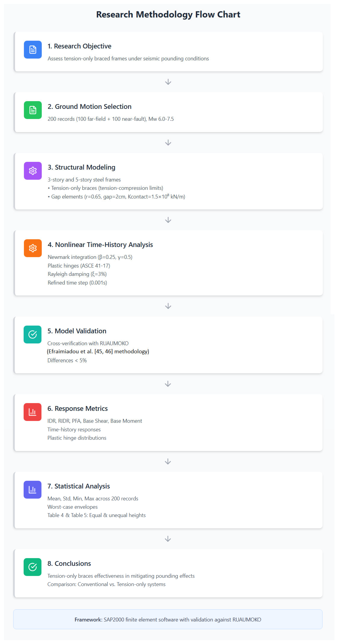The height and width of the screenshot is (644, 338).
Task: Click the '7. Statistical Analysis' heading
Action: click(78, 486)
